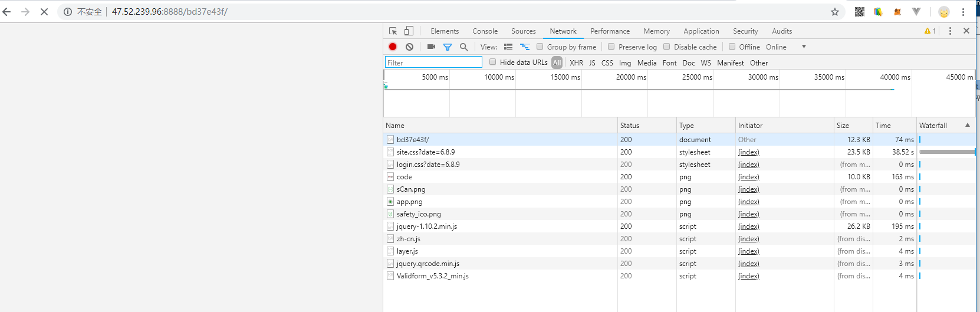The height and width of the screenshot is (312, 980).
Task: Open the Chrome three-dot menu
Action: pyautogui.click(x=963, y=12)
